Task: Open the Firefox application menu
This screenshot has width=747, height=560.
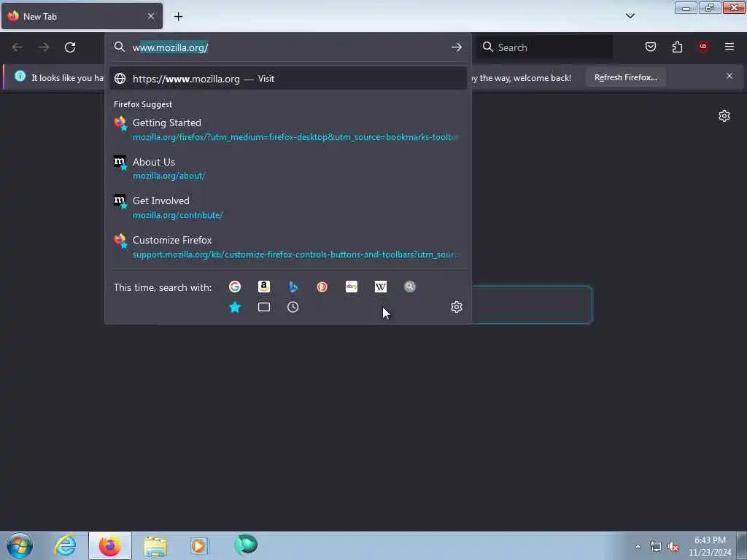Action: (x=729, y=47)
